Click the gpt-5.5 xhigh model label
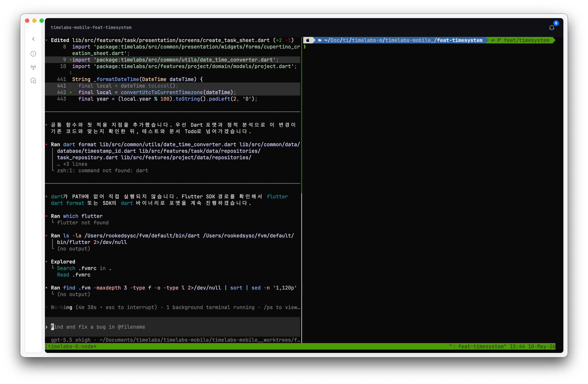588x384 pixels. coord(71,340)
